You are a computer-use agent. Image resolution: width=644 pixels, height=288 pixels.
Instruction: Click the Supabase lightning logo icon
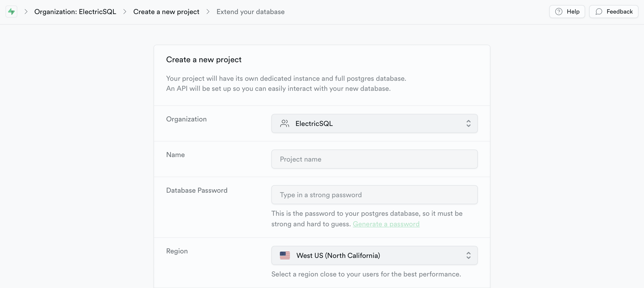tap(11, 12)
